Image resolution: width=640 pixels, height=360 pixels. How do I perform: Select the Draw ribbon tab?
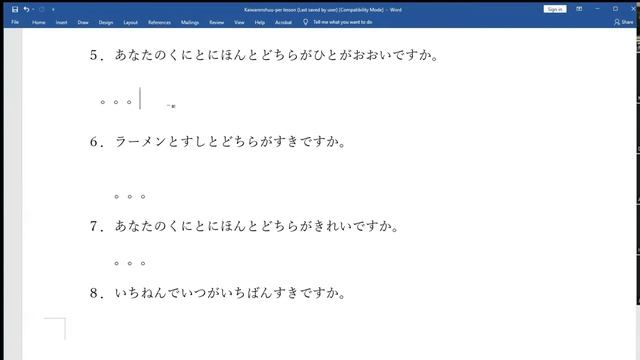point(83,22)
